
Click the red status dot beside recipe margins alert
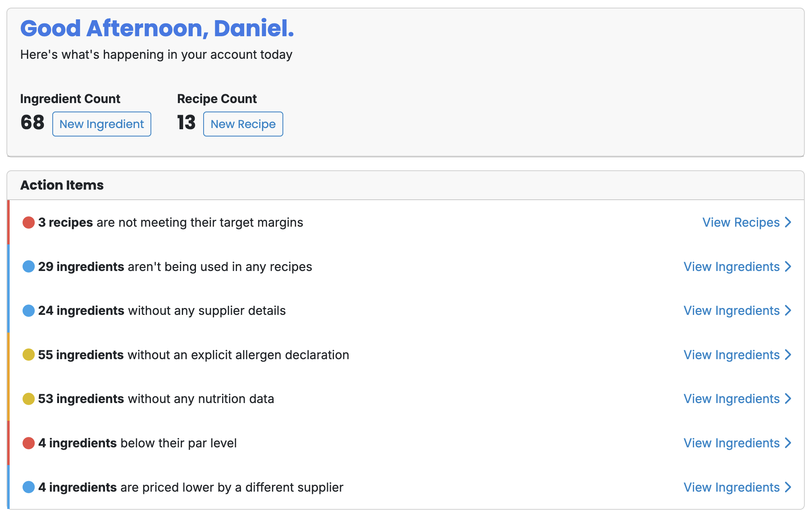[x=29, y=222]
